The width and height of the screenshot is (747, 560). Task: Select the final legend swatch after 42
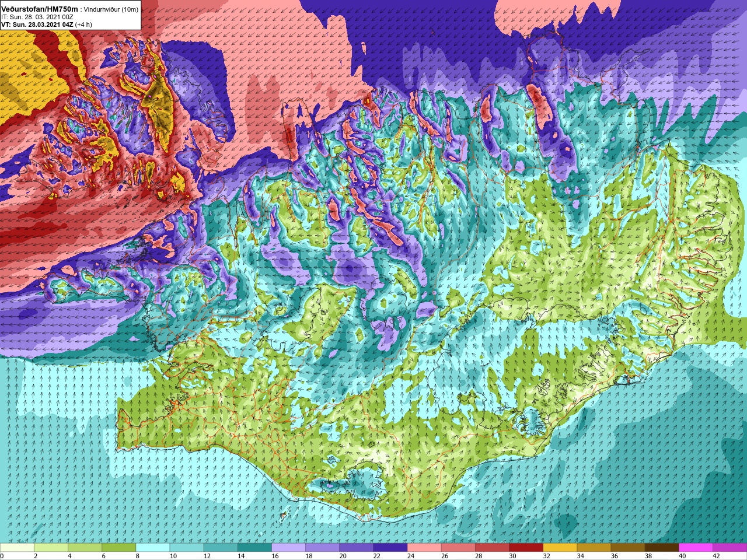point(729,548)
